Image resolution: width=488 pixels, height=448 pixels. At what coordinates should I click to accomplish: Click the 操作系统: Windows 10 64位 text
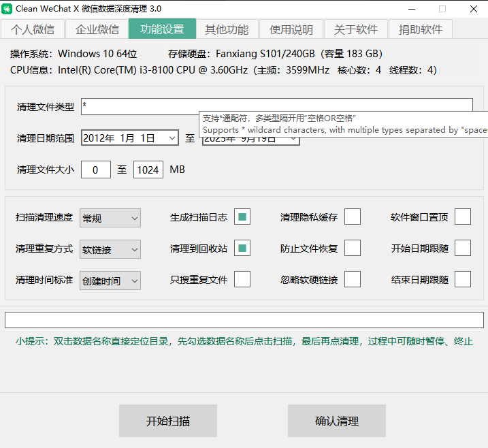point(74,54)
